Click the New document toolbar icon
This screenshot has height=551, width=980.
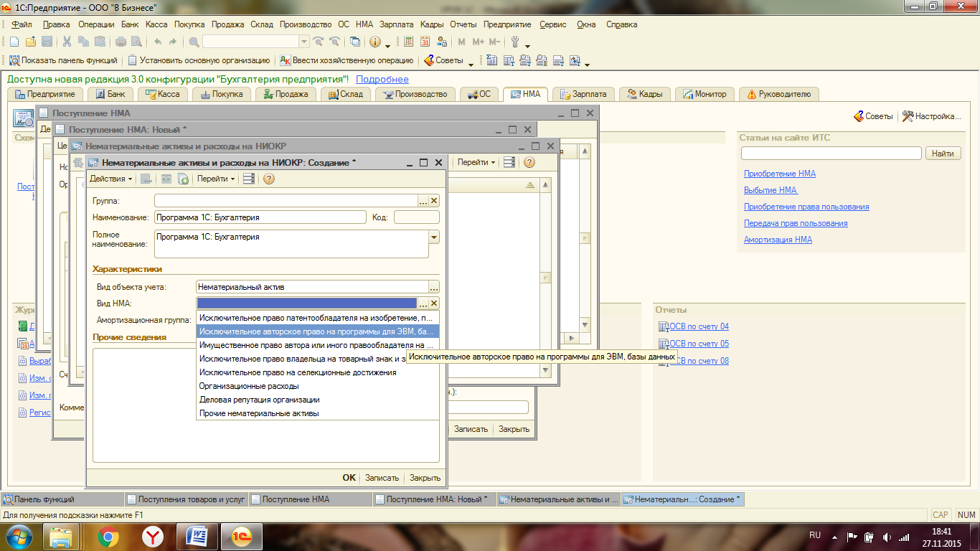(14, 42)
